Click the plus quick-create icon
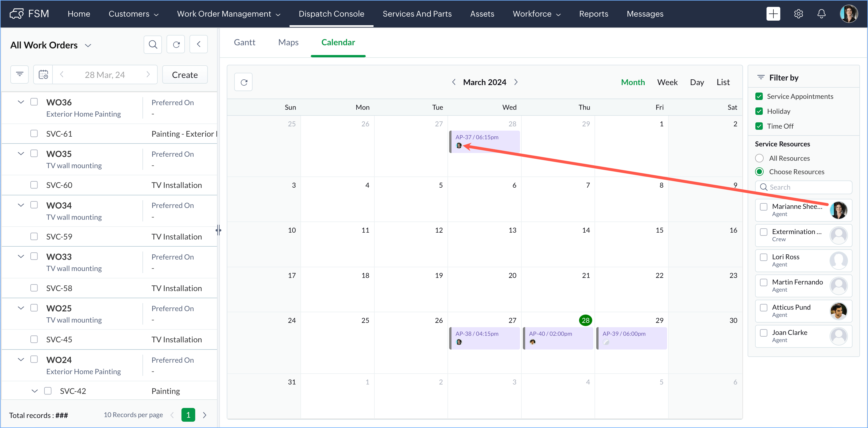Image resolution: width=868 pixels, height=428 pixels. tap(773, 14)
